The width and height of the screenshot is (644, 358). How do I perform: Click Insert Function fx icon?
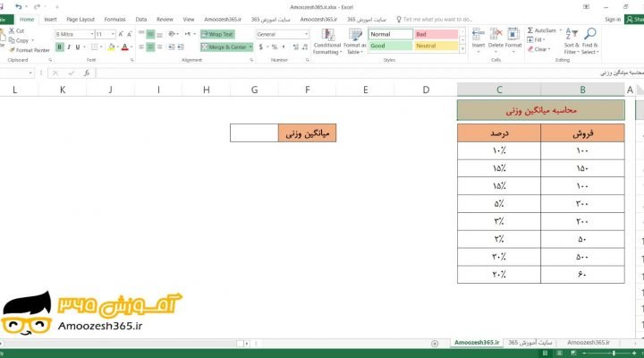tap(86, 72)
